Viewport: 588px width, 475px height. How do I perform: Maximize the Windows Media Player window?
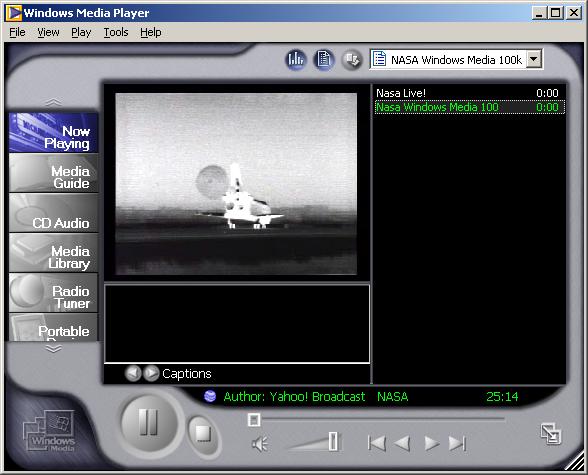pos(555,13)
